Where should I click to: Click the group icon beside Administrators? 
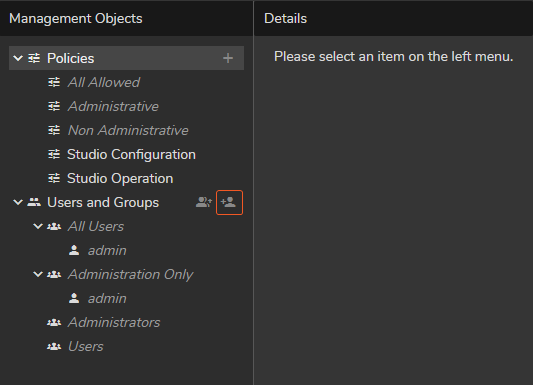click(54, 322)
